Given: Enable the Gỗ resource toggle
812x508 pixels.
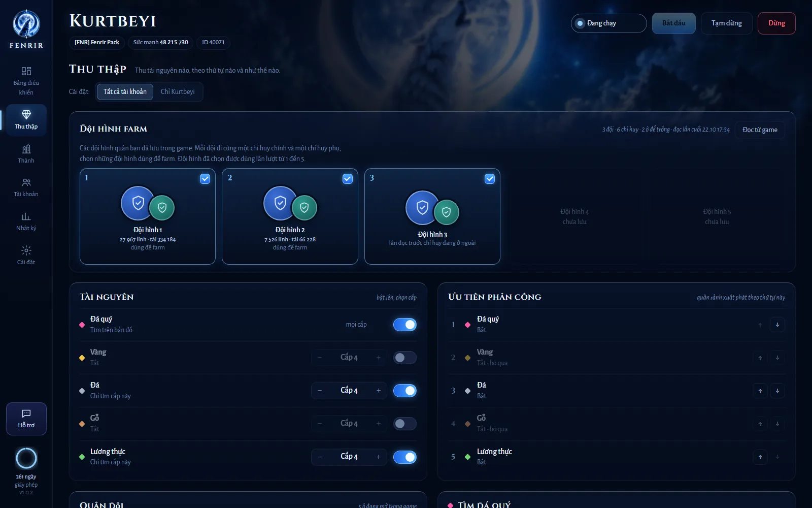Looking at the screenshot, I should tap(405, 424).
